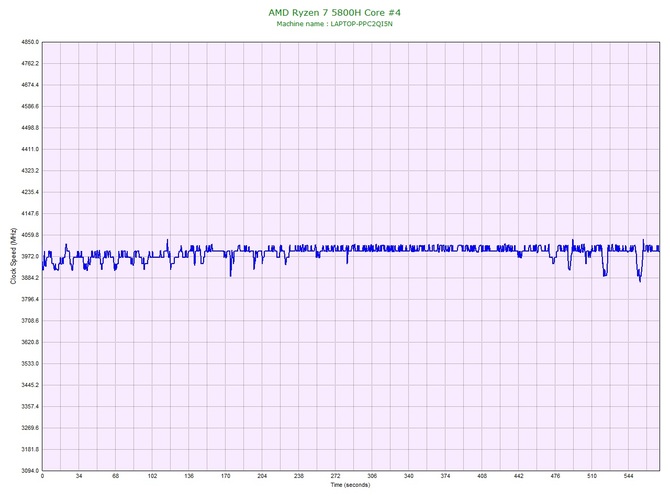Viewport: 670px width, 502px height.
Task: Click the 4147.6 y-axis value
Action: tap(30, 214)
